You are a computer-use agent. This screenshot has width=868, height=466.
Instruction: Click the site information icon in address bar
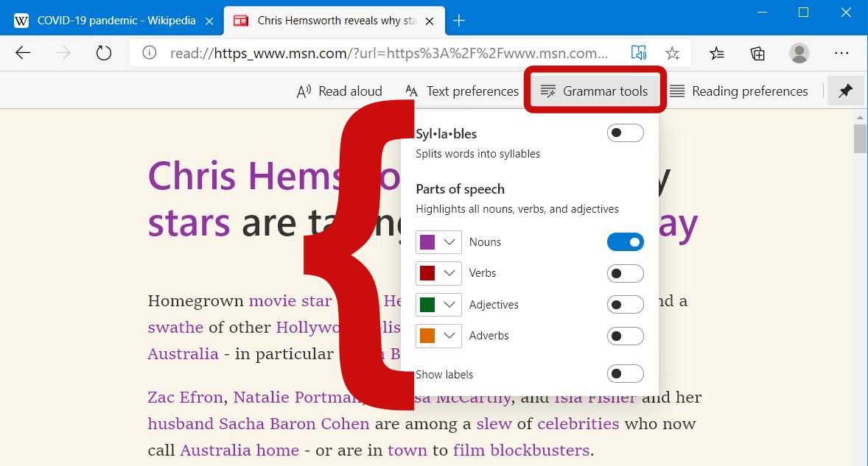click(149, 53)
